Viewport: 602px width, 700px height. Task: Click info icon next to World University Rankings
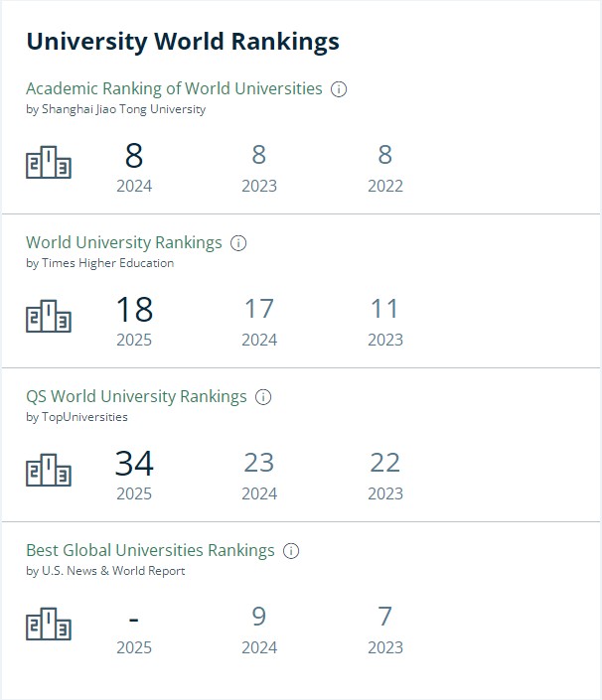238,243
